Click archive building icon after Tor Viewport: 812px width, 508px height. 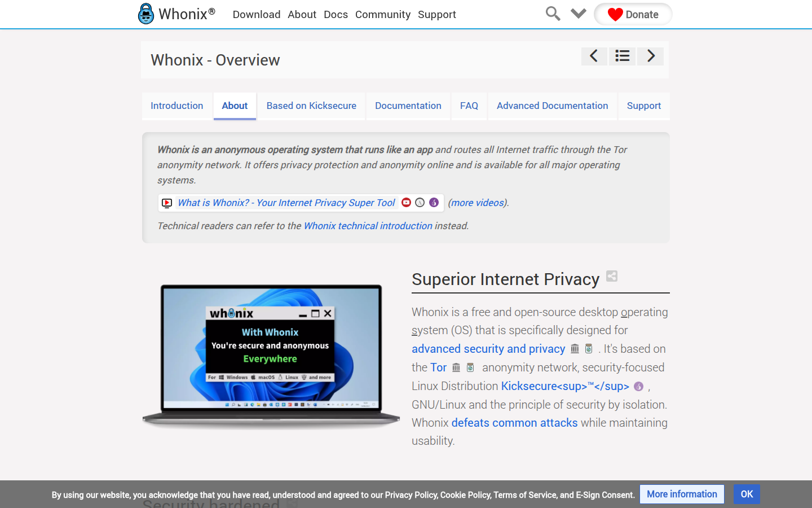pos(456,367)
